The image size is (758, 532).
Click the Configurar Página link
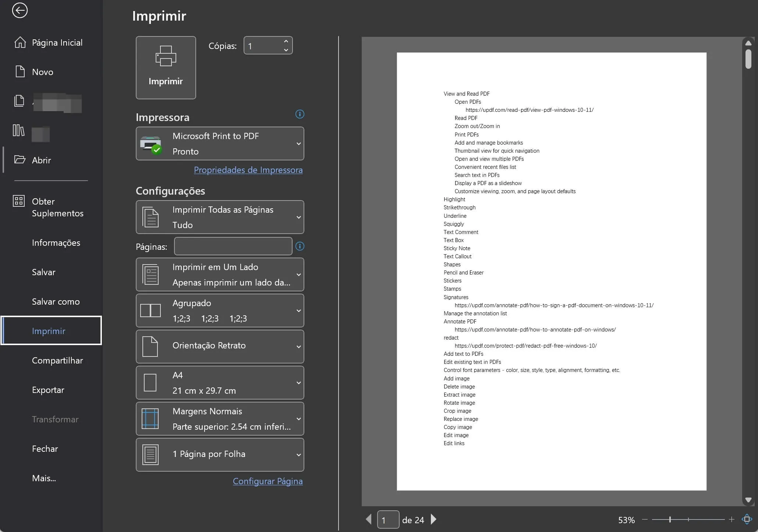268,481
